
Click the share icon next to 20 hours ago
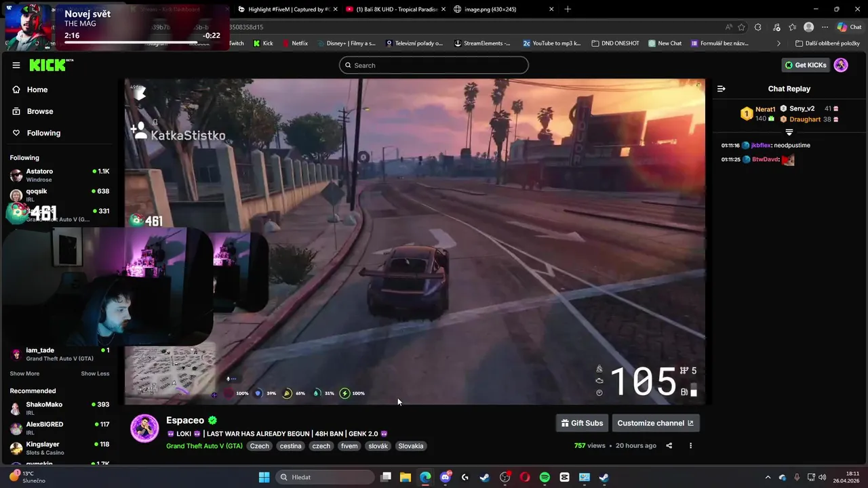point(669,445)
